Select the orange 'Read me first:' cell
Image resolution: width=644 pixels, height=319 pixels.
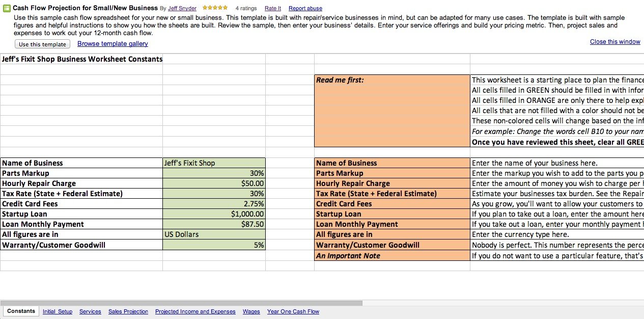tap(392, 80)
